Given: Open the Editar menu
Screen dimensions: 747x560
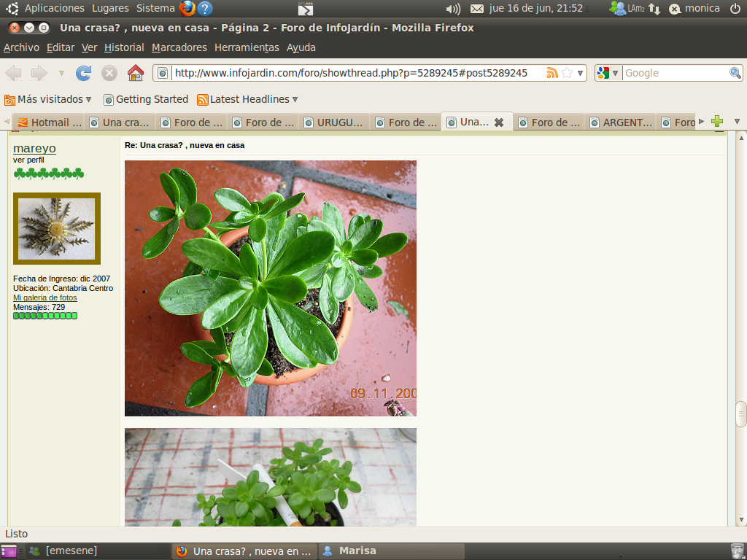Looking at the screenshot, I should click(x=61, y=47).
